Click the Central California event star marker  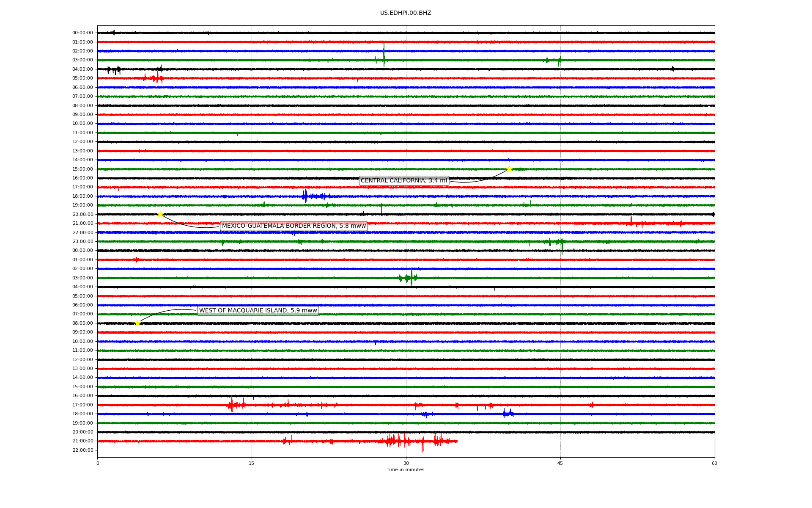509,169
